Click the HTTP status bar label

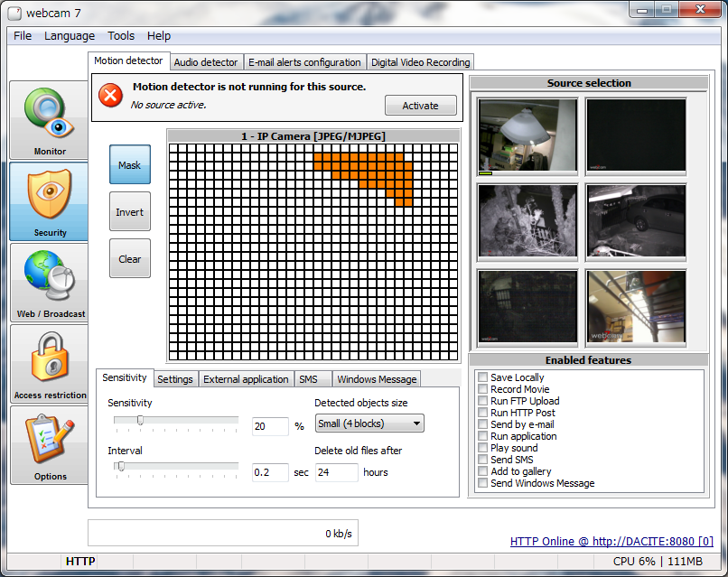click(x=80, y=562)
